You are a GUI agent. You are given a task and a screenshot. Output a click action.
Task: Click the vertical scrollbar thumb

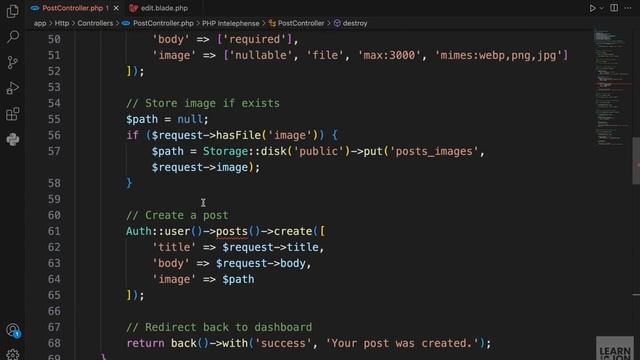636,161
